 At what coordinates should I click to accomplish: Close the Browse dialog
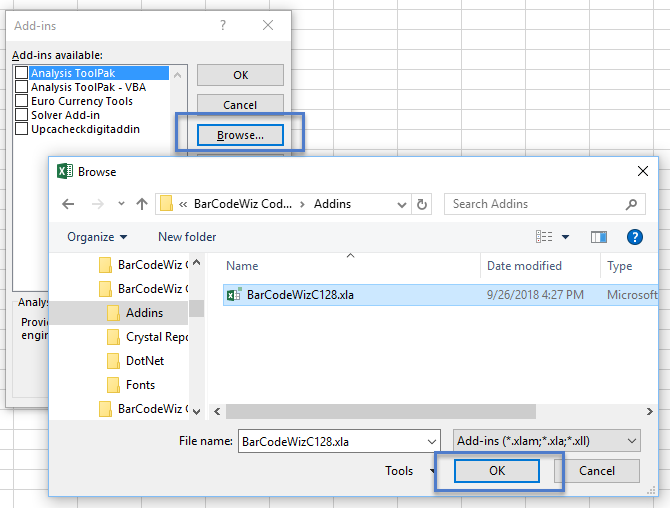[643, 171]
